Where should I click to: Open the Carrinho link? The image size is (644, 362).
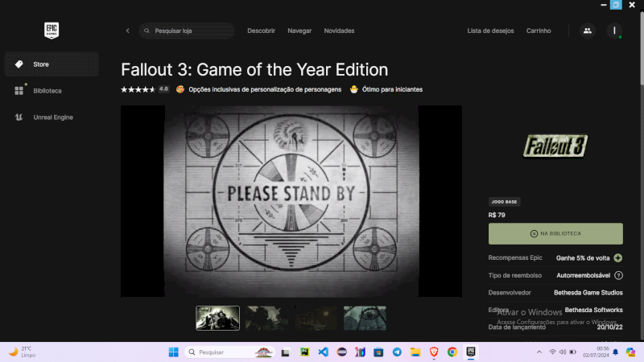(x=539, y=31)
